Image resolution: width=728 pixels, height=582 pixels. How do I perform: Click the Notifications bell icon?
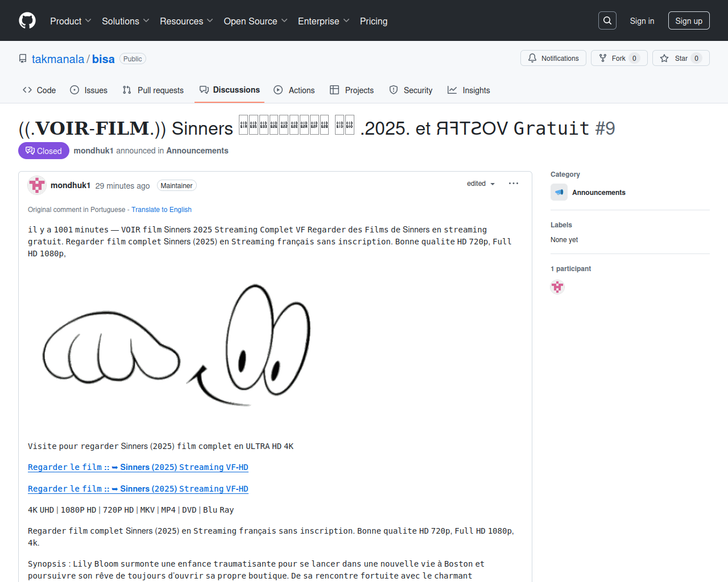532,58
